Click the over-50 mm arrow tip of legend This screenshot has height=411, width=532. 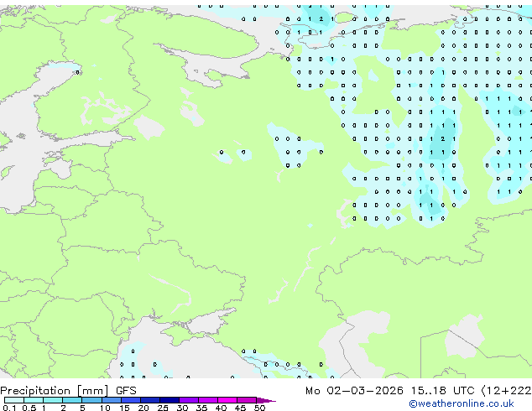pos(266,400)
